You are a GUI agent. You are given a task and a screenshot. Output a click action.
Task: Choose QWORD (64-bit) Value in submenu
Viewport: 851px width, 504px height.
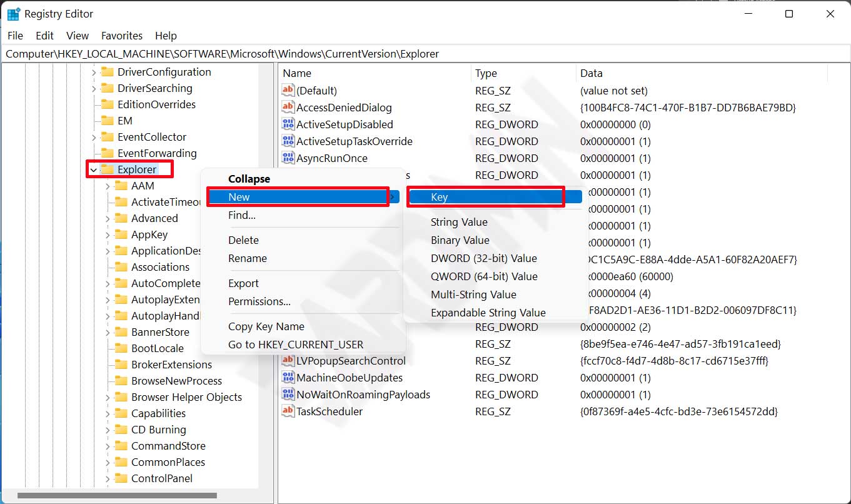(x=484, y=276)
